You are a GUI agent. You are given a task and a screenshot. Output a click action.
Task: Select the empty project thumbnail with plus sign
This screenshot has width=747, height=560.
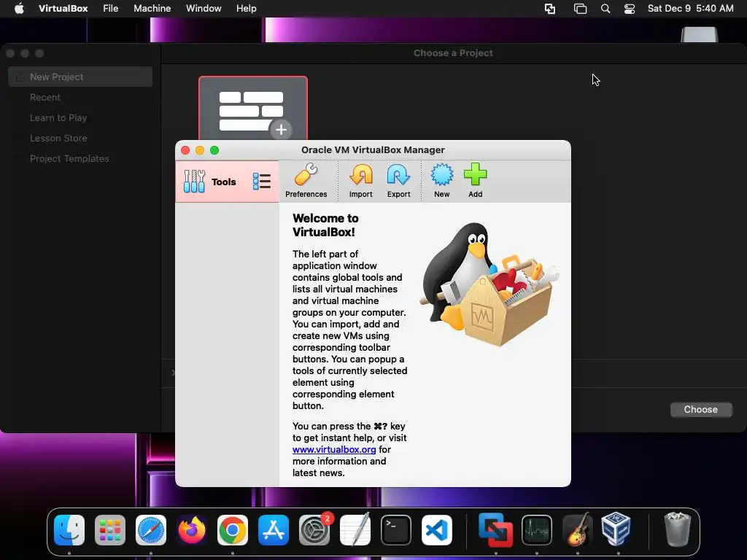coord(253,108)
